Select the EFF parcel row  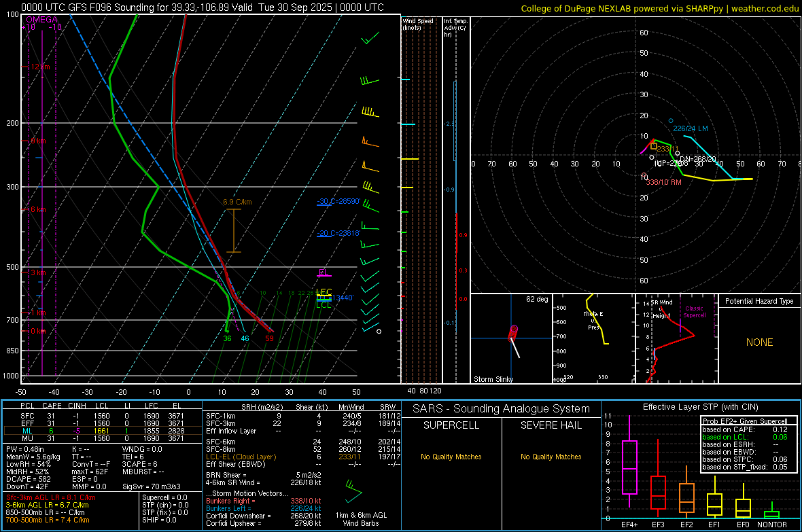click(102, 423)
